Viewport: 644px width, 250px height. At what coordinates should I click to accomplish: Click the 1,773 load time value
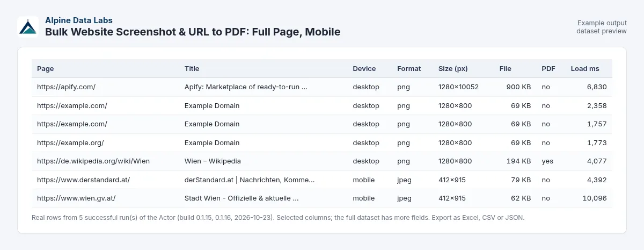[x=597, y=143]
